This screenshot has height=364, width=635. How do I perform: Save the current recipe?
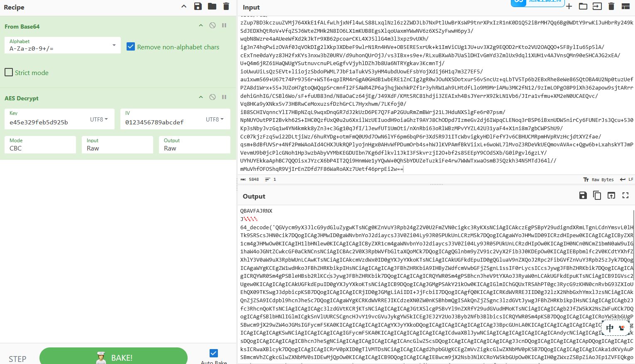(x=198, y=6)
